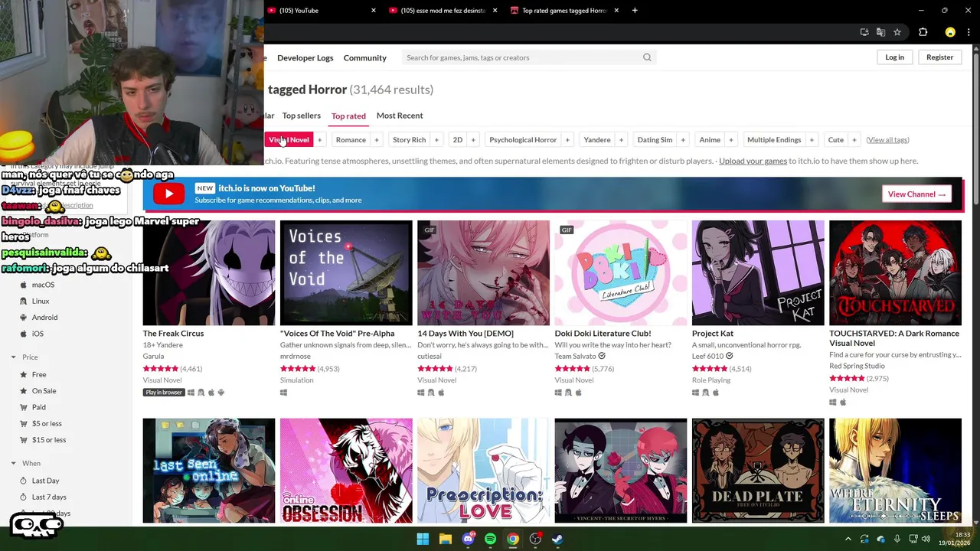
Task: Select the Top rated sorting tab
Action: [348, 116]
